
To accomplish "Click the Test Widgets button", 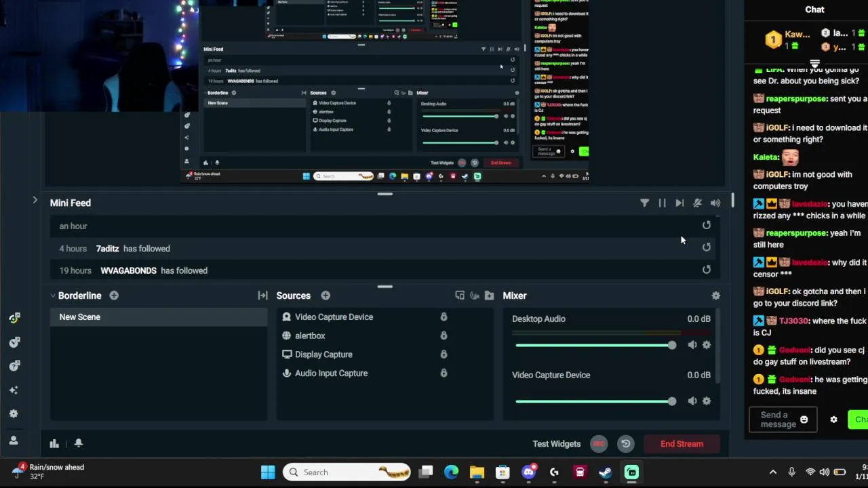I will (556, 444).
